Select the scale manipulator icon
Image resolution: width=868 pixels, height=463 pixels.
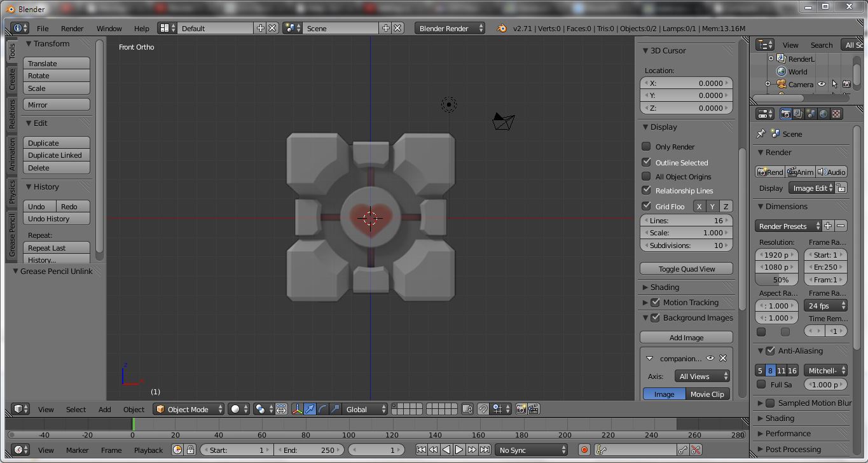335,409
